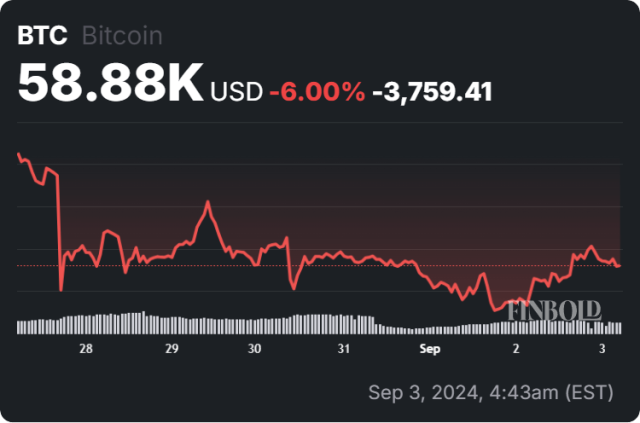Screen dimensions: 640x423
Task: Click the BTC ticker symbol
Action: point(43,35)
